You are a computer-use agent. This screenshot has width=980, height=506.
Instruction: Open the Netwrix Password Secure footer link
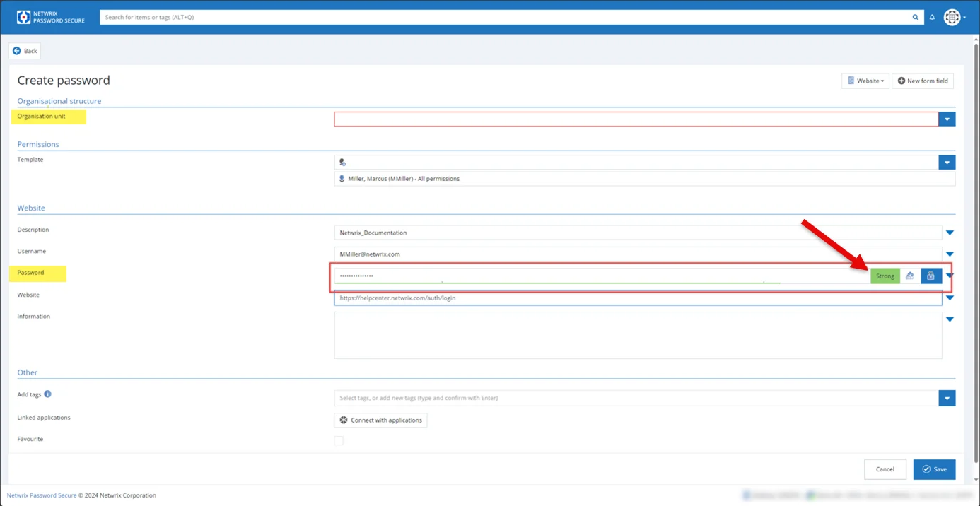point(42,495)
